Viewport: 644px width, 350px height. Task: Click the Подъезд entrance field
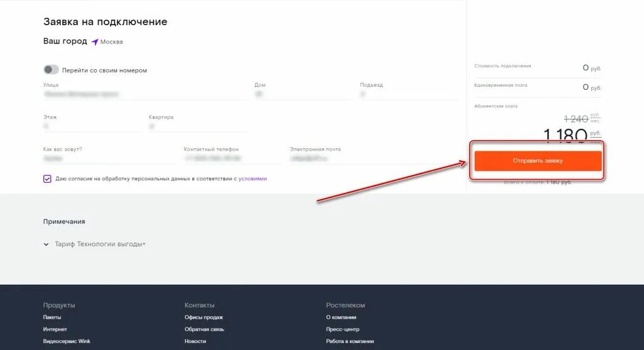point(409,94)
